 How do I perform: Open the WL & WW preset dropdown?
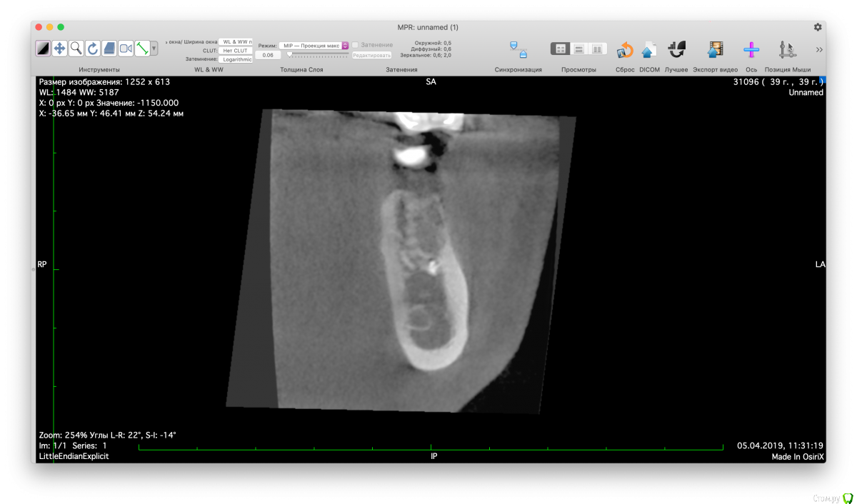click(236, 42)
